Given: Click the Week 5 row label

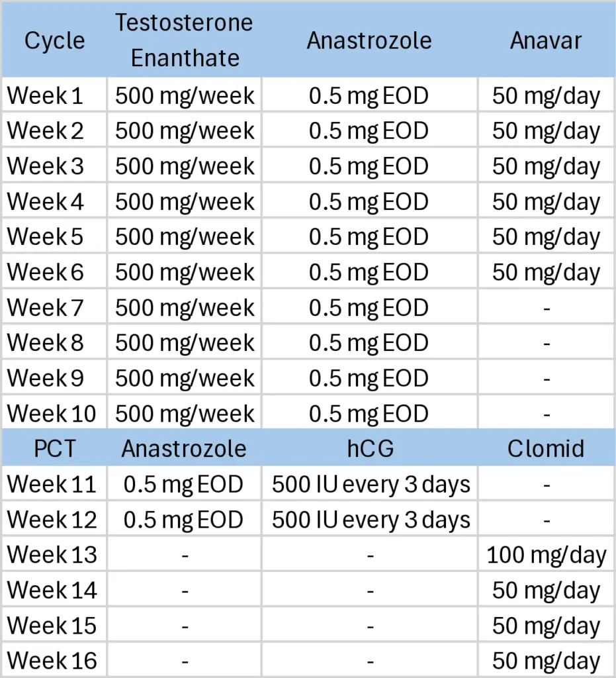Looking at the screenshot, I should point(54,236).
